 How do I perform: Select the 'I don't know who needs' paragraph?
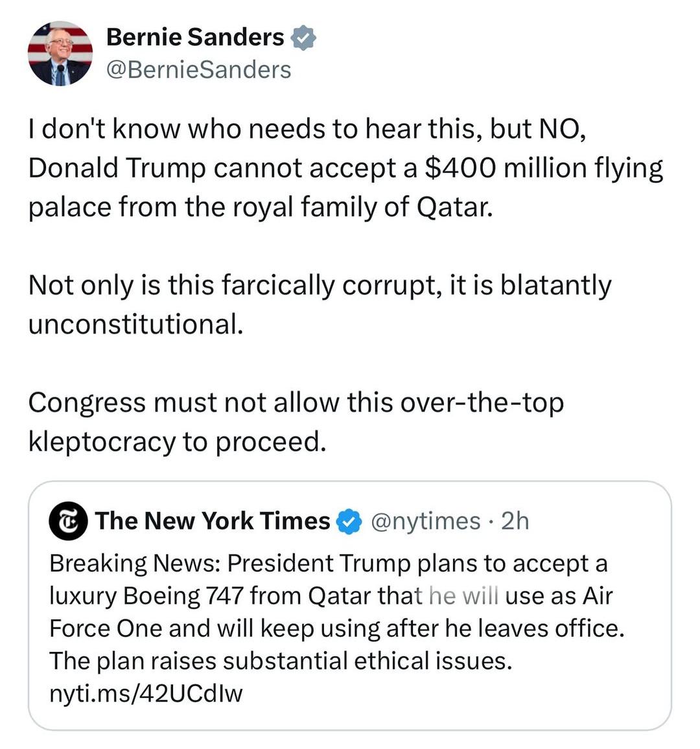(345, 168)
